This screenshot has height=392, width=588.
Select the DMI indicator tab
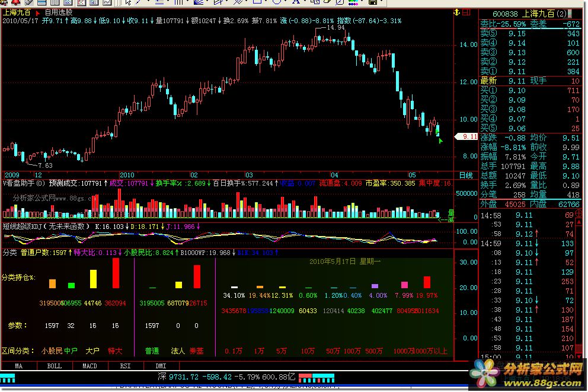coord(161,366)
